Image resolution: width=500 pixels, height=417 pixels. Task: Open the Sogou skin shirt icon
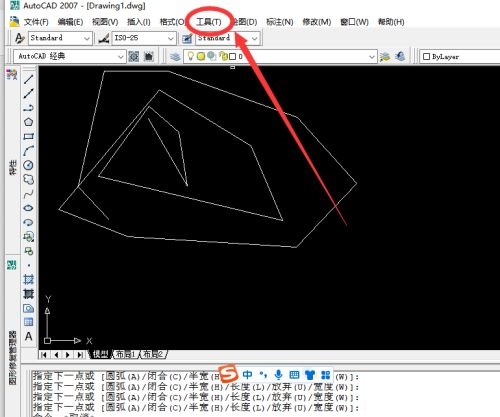[x=310, y=375]
